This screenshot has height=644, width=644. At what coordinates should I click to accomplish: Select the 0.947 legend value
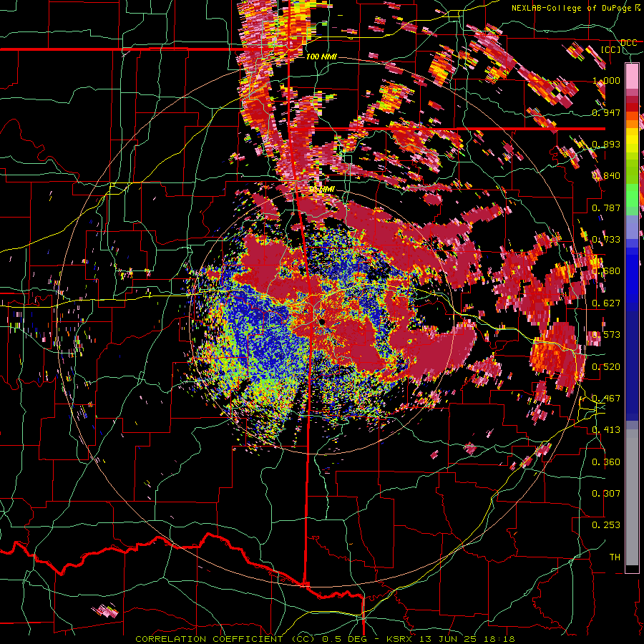point(607,112)
